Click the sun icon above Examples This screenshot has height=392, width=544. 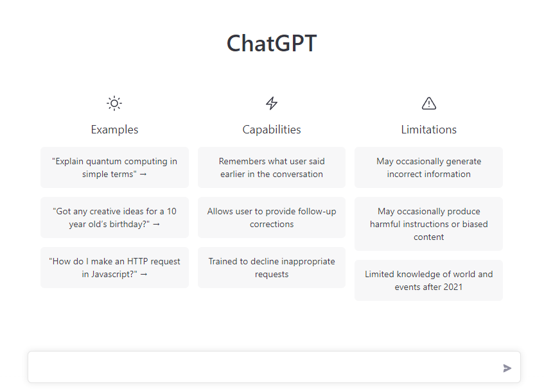point(114,103)
